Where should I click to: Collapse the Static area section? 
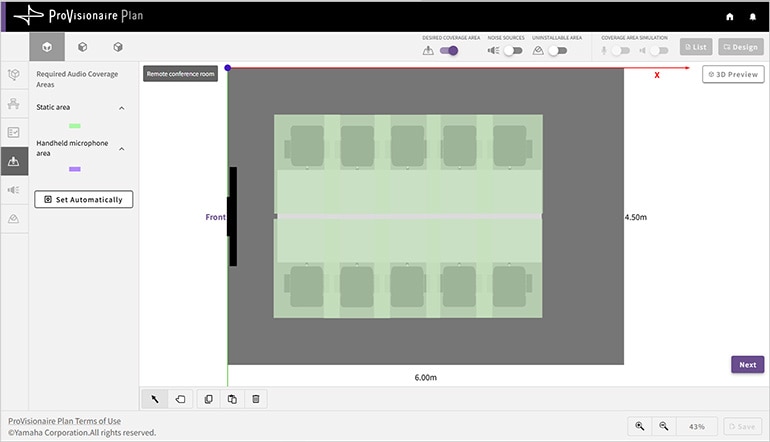122,107
